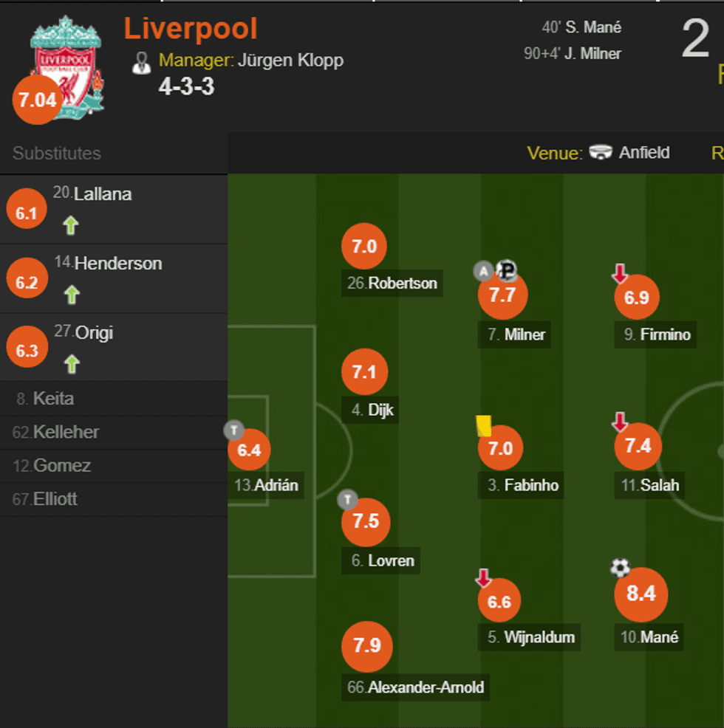Select substitute Henderson in the list

(118, 264)
